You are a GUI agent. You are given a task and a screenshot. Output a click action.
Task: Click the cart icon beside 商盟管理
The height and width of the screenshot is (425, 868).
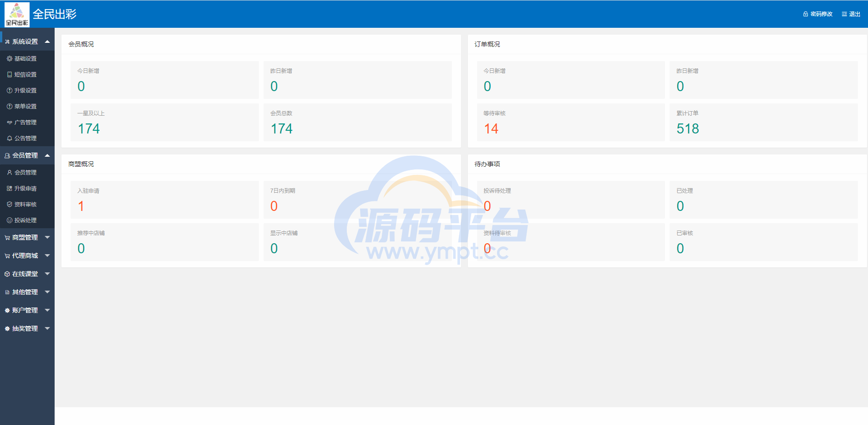coord(7,238)
